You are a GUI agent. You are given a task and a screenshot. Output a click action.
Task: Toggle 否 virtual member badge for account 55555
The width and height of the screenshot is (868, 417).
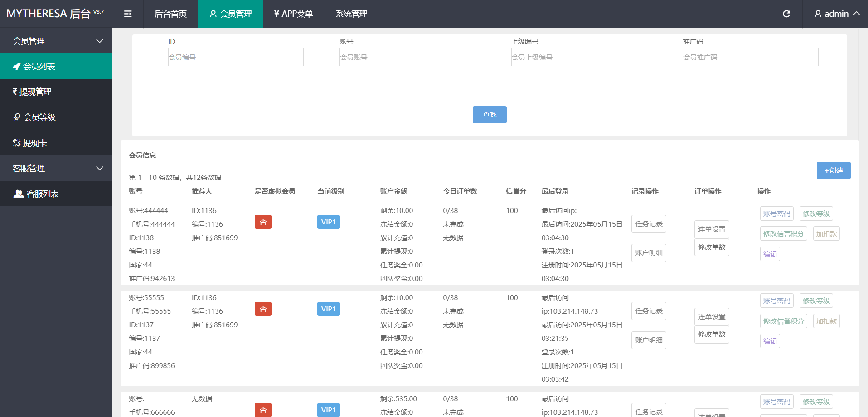(263, 309)
